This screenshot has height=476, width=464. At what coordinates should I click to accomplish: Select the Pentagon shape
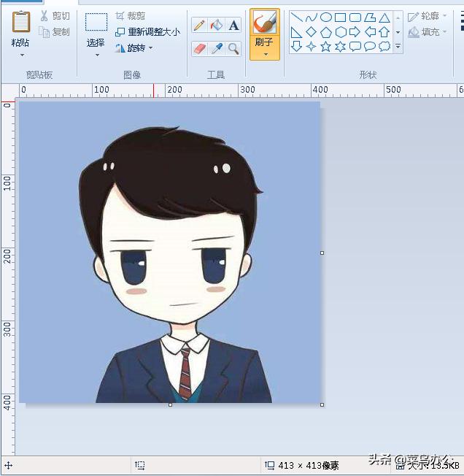tap(326, 32)
